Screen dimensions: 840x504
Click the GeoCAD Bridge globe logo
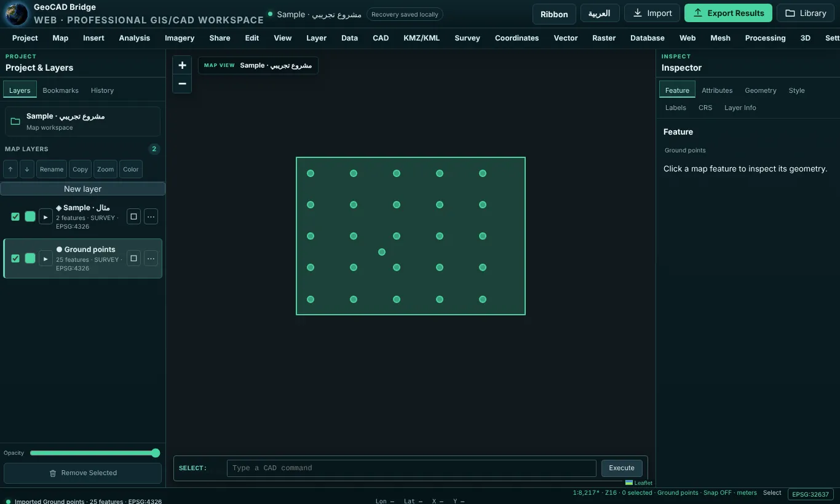(x=17, y=14)
